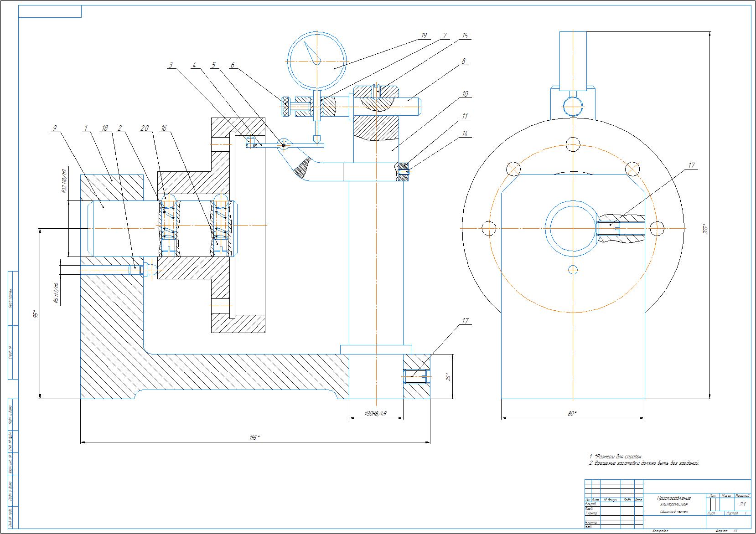The width and height of the screenshot is (756, 534).
Task: Select the 80* width dimension
Action: pos(572,413)
